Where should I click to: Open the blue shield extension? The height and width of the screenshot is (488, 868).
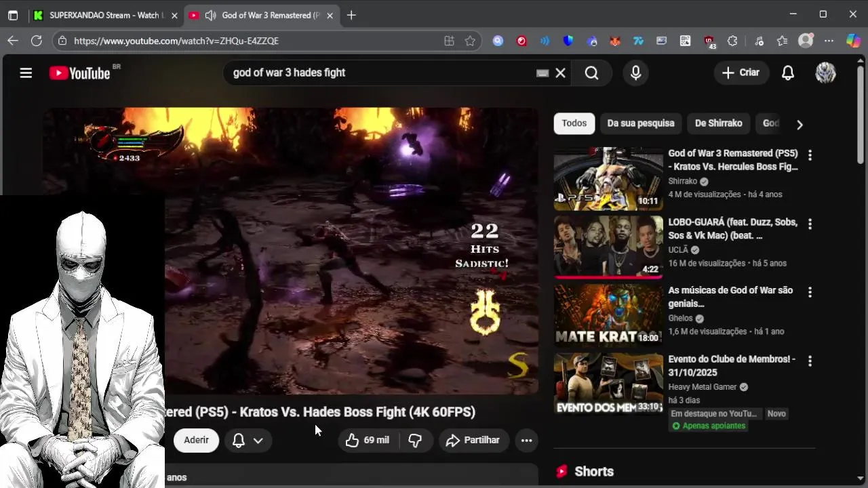[568, 41]
